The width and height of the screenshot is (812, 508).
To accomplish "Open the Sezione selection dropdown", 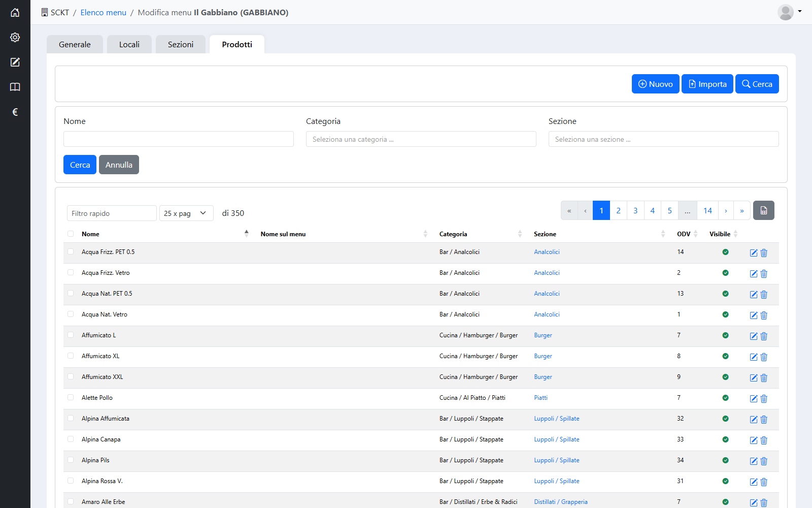I will [x=664, y=139].
